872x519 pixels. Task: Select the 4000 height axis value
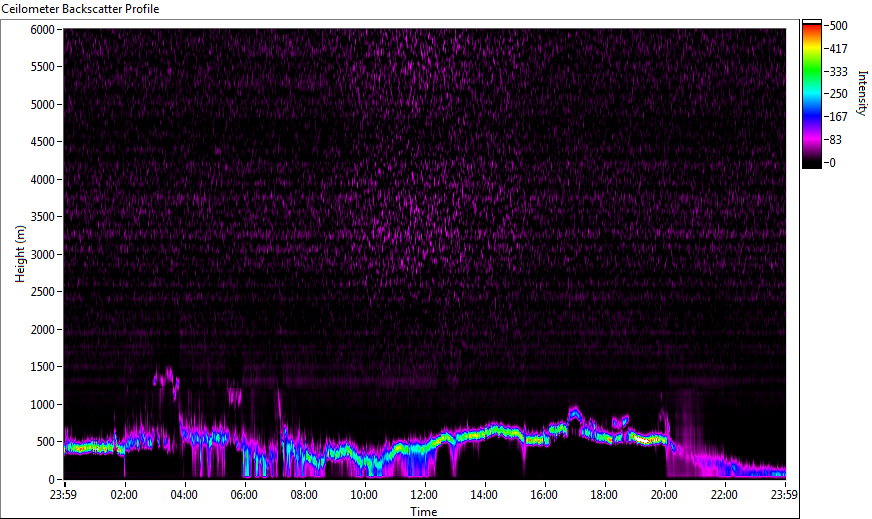(42, 180)
